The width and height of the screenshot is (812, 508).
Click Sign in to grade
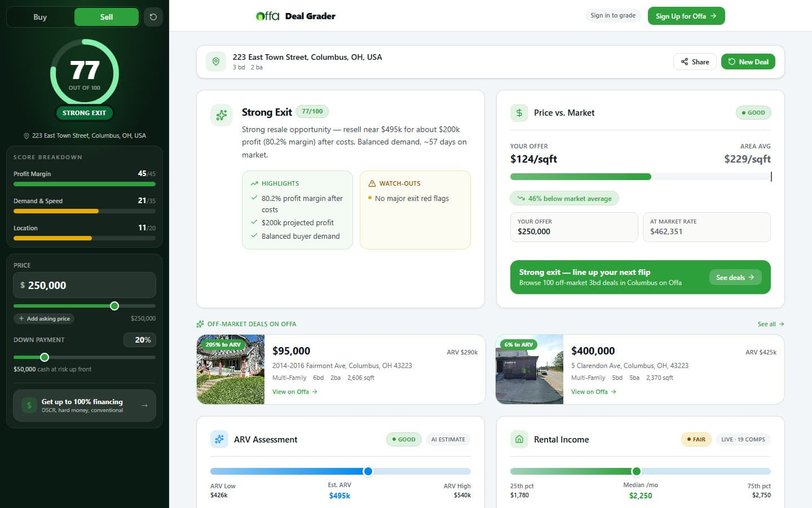point(613,16)
